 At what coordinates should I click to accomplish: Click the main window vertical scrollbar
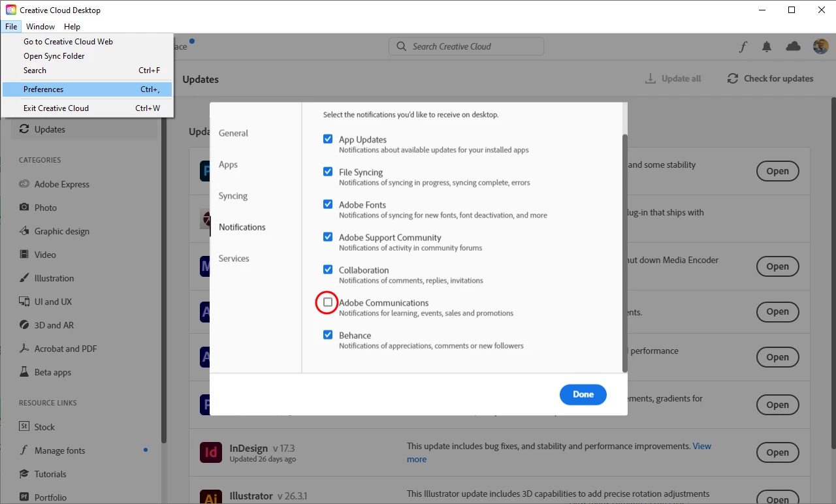[x=833, y=273]
